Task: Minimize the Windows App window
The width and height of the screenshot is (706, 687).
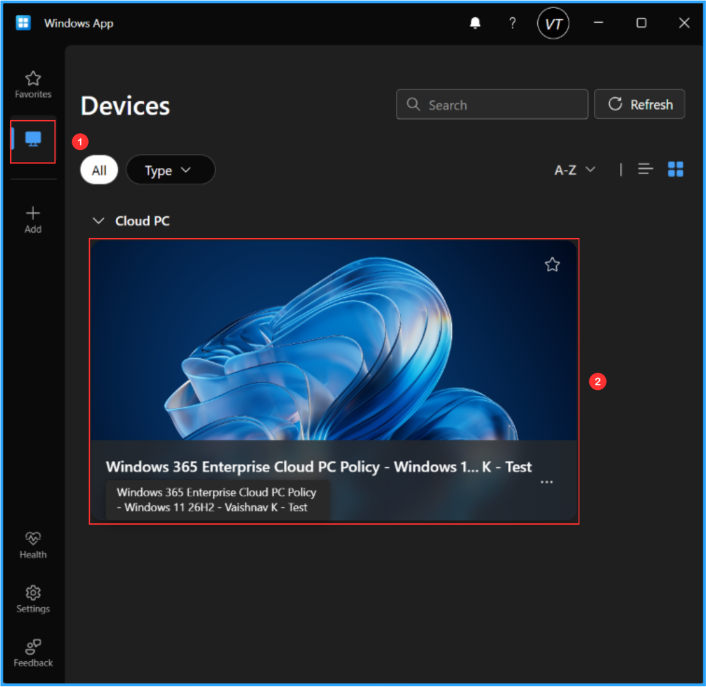Action: click(x=598, y=23)
